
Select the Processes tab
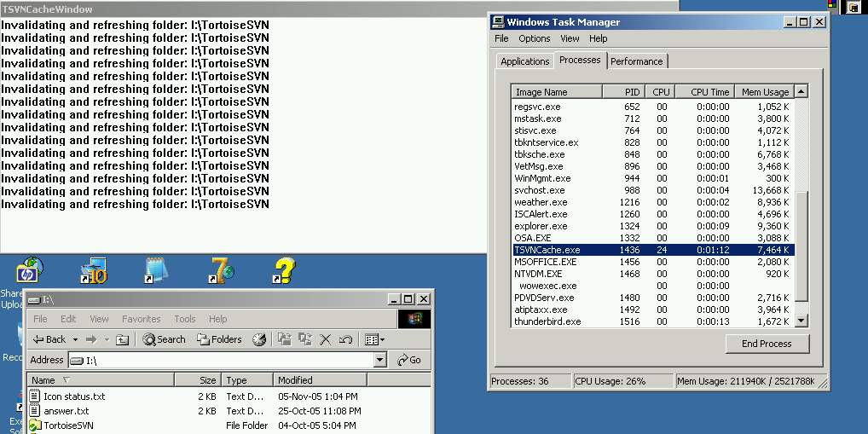pyautogui.click(x=580, y=60)
